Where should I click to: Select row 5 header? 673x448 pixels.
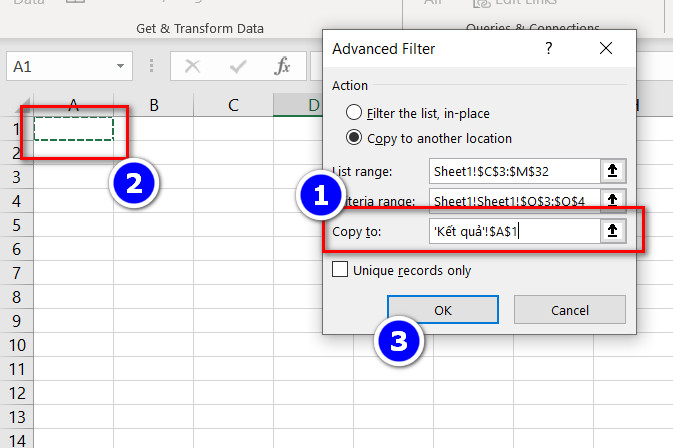click(15, 225)
